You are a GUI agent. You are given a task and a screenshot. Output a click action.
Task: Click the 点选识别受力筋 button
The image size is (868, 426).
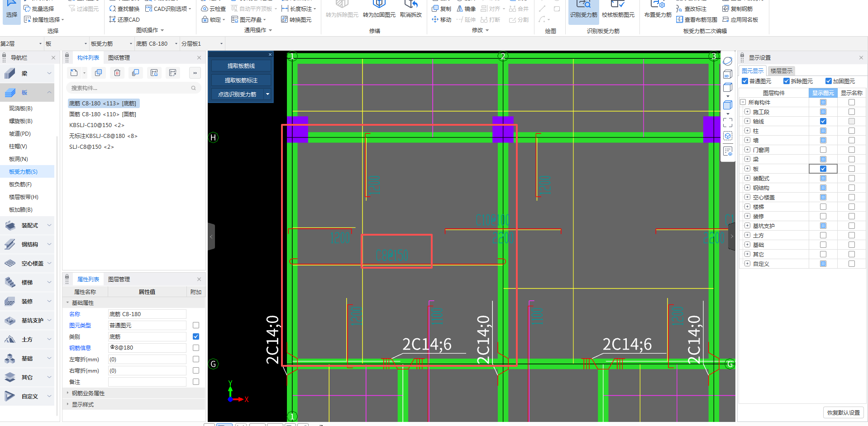click(x=238, y=95)
